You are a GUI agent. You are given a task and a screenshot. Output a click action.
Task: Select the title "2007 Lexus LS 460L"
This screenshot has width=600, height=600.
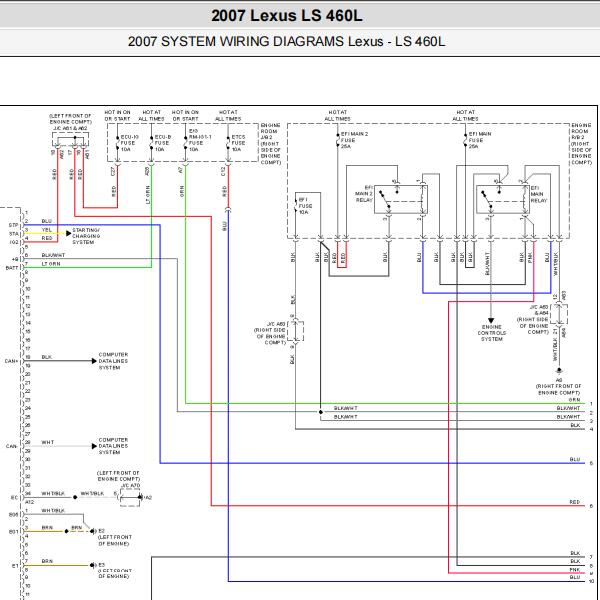(287, 16)
